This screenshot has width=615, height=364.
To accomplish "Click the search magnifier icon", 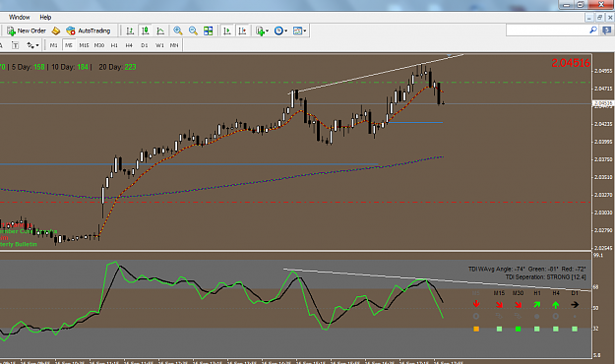I will (x=593, y=30).
